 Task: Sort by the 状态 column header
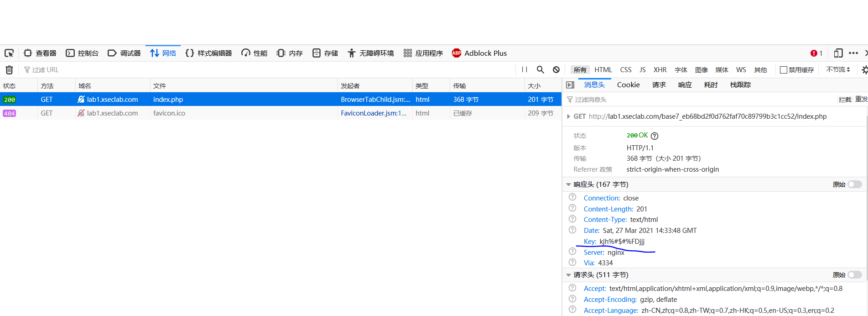(x=19, y=85)
